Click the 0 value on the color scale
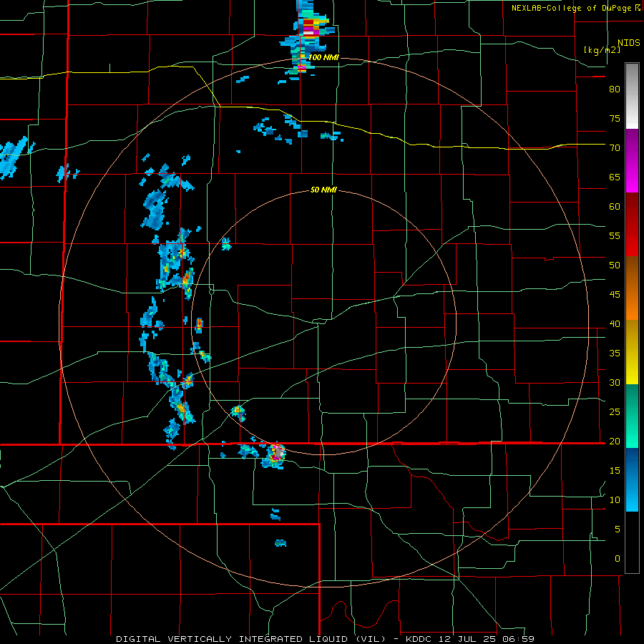This screenshot has width=644, height=644. [618, 559]
